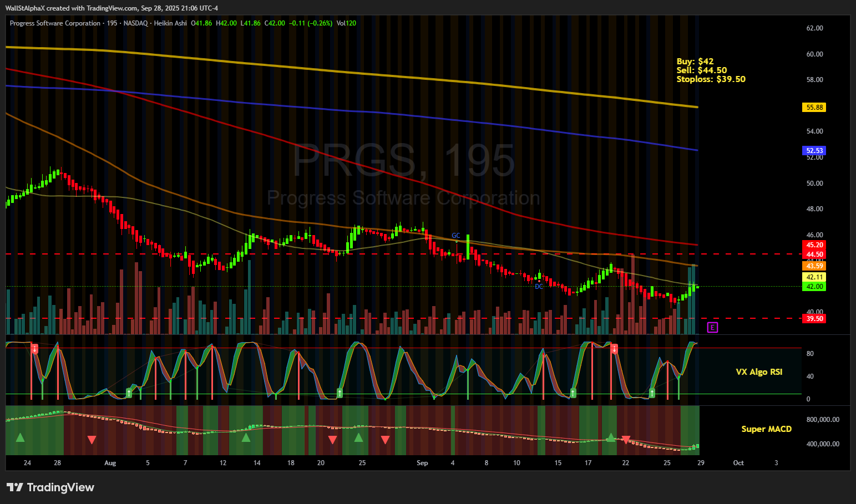
Task: Click the C42.00 close value
Action: [275, 23]
